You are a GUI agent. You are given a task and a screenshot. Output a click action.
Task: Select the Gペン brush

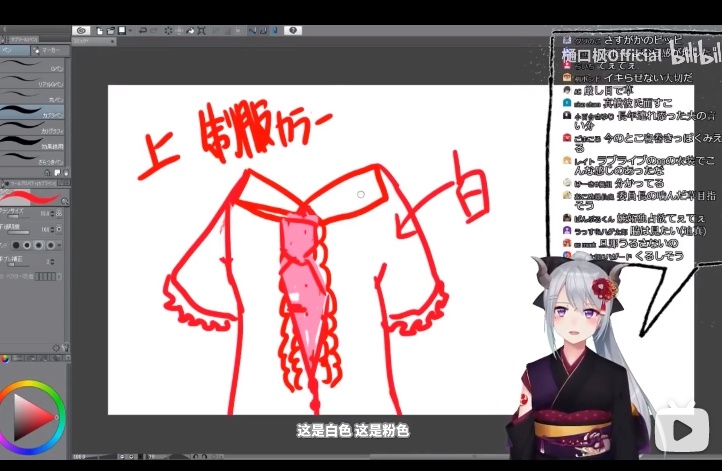point(32,64)
